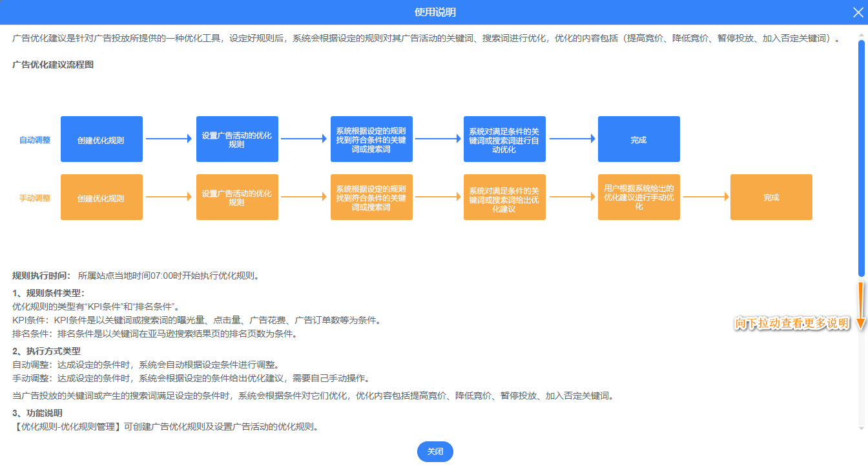The image size is (868, 473).
Task: Click the orange 向下拉动查看更多说明 hint text
Action: click(792, 323)
